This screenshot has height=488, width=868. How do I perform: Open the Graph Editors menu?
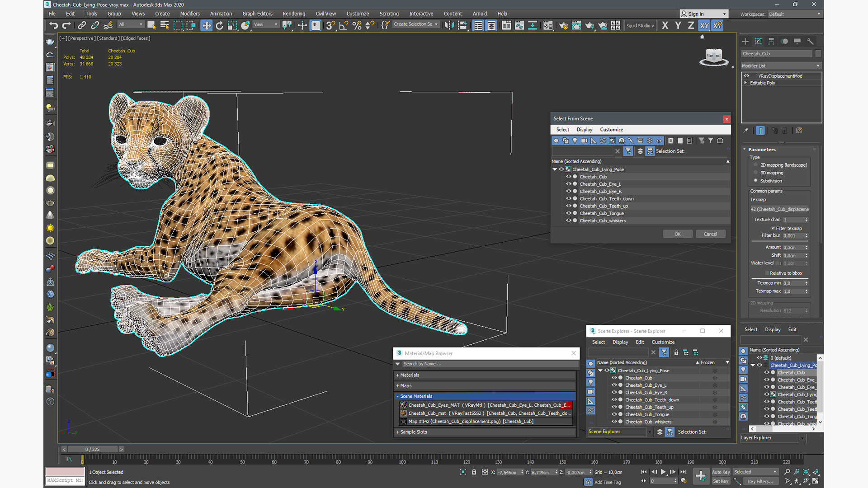257,14
